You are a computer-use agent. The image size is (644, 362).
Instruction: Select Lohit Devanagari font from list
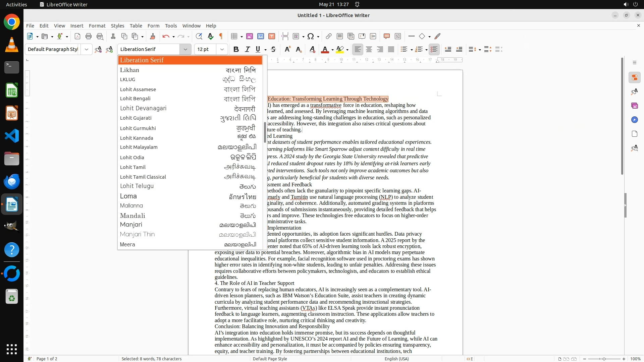pos(143,108)
